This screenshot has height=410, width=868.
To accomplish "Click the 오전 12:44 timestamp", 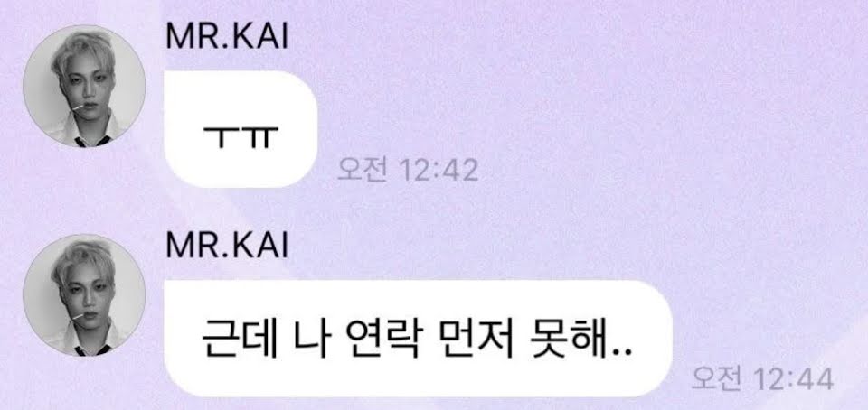I will (x=762, y=380).
